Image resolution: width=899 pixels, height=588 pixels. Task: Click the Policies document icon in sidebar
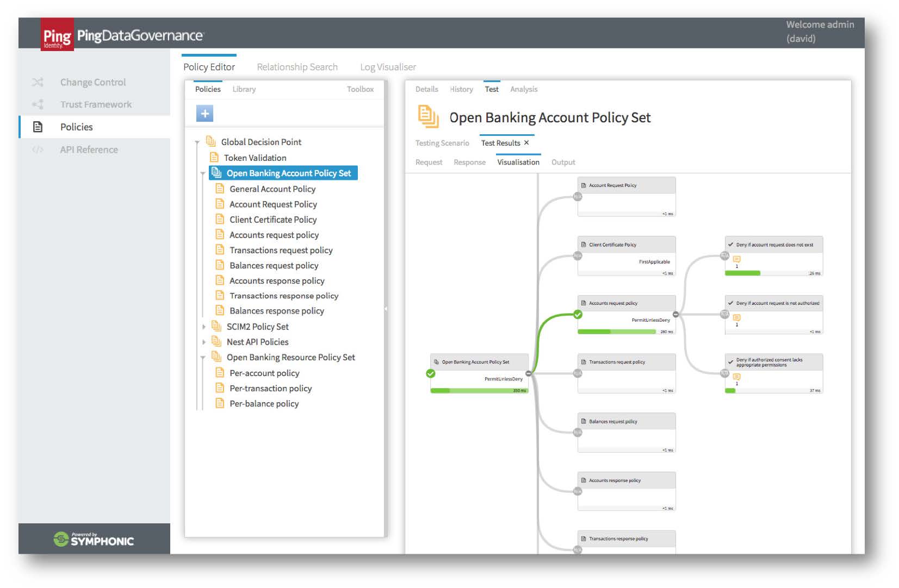click(x=38, y=127)
